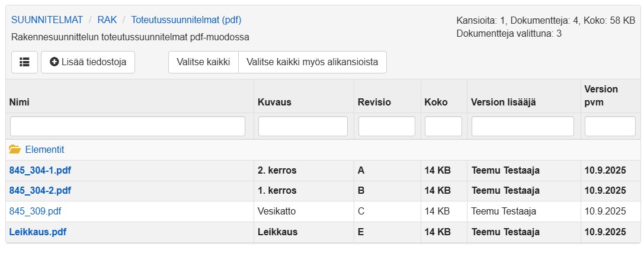The image size is (644, 253).
Task: Click 'Dokumentteja valittuna: 3' status text
Action: coord(509,34)
